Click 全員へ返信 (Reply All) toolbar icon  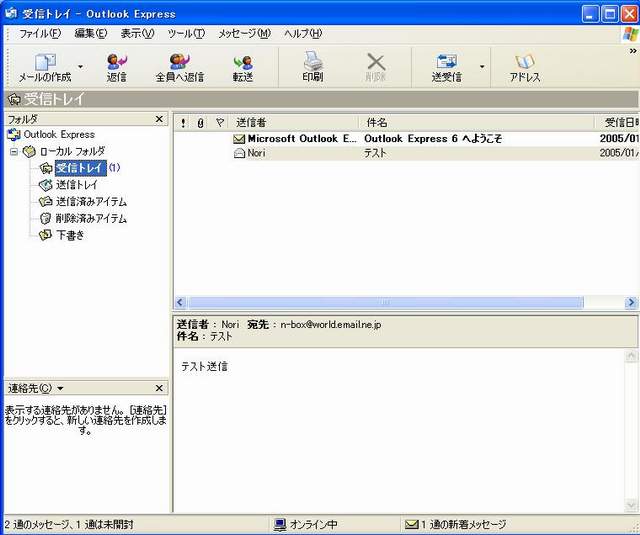tap(180, 62)
